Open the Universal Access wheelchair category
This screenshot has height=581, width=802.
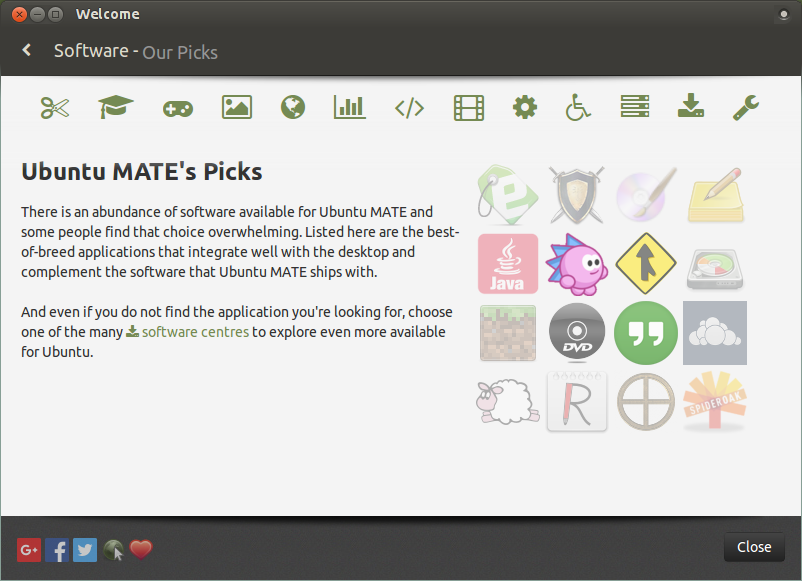tap(578, 107)
